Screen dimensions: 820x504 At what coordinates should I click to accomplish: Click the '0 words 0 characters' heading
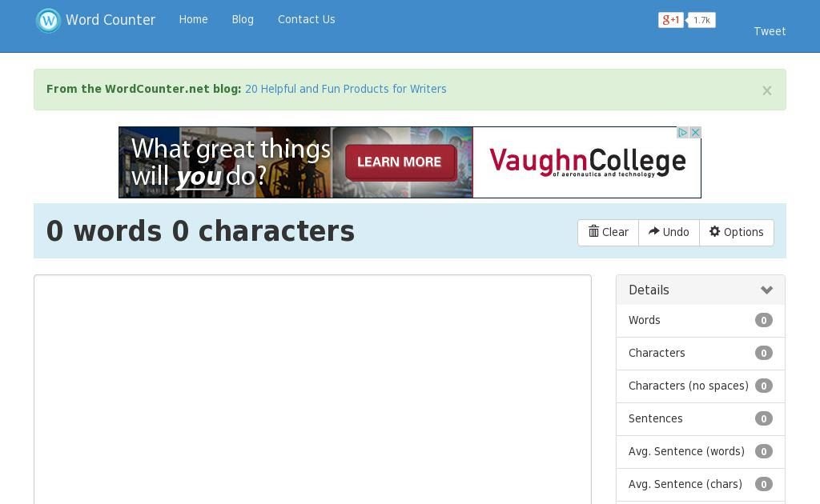[x=200, y=231]
